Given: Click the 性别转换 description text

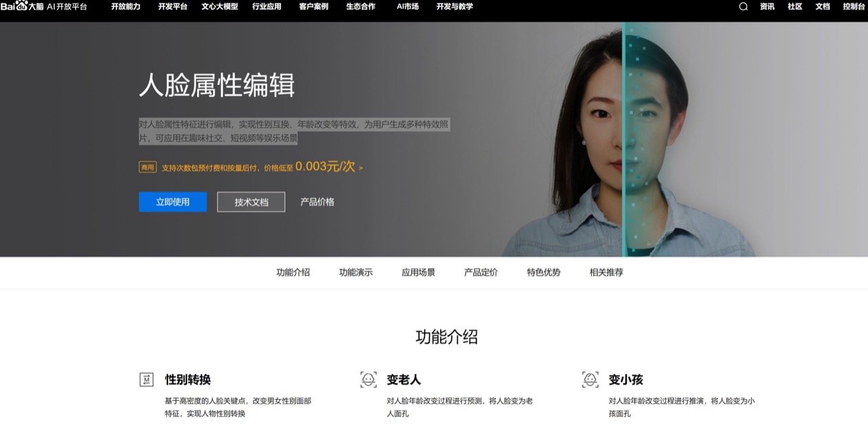Looking at the screenshot, I should click(238, 407).
